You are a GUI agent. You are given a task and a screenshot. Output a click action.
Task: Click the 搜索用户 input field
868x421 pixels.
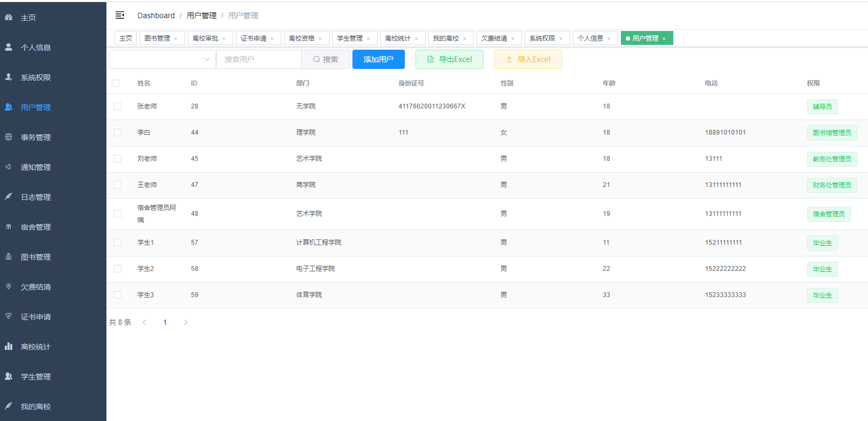pyautogui.click(x=259, y=59)
